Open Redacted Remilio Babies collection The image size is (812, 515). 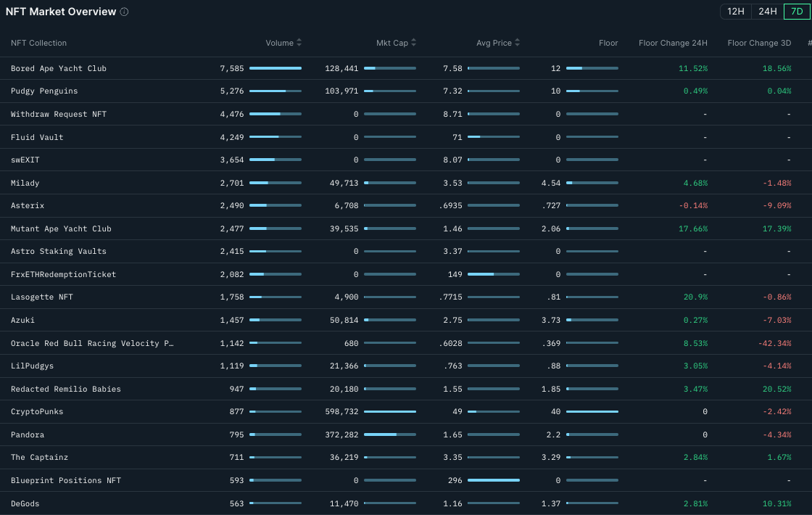(x=66, y=389)
